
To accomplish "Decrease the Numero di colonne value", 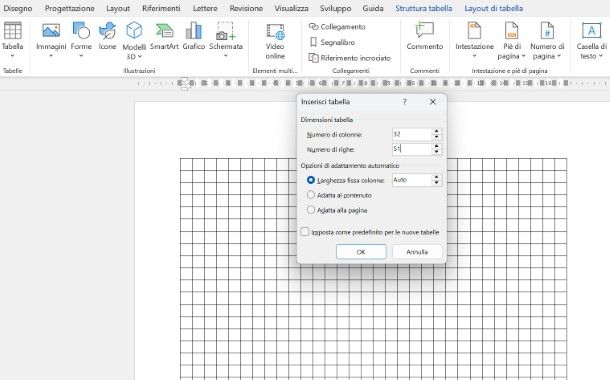I will click(x=436, y=137).
